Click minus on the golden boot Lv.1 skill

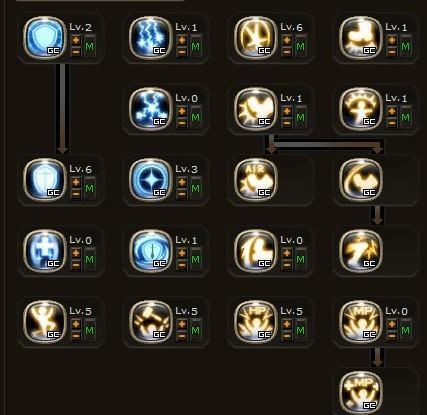coord(392,51)
